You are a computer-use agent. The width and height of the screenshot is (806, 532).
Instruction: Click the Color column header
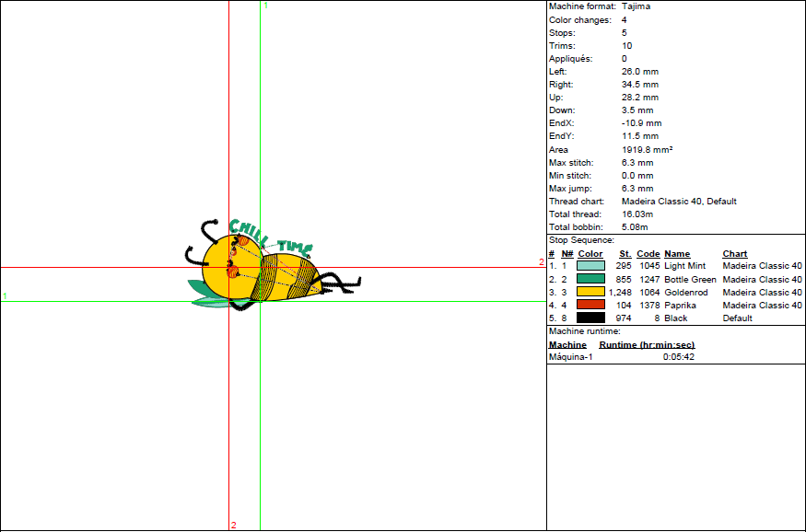590,253
